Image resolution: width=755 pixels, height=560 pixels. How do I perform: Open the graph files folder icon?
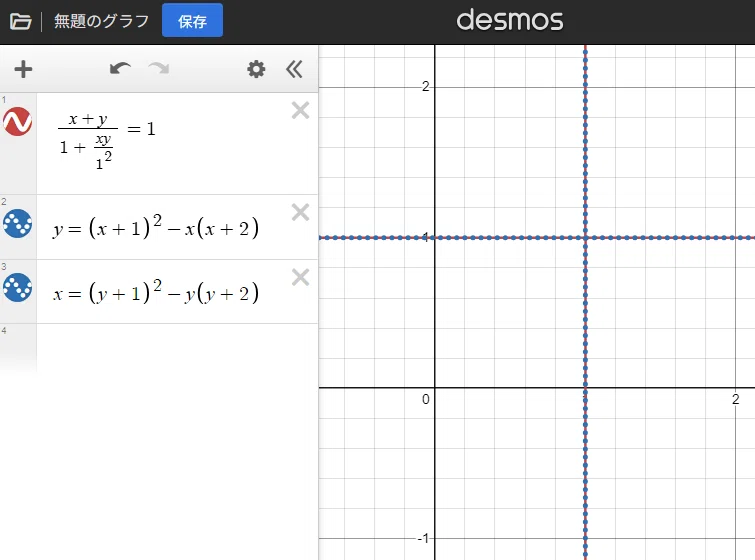[x=20, y=21]
